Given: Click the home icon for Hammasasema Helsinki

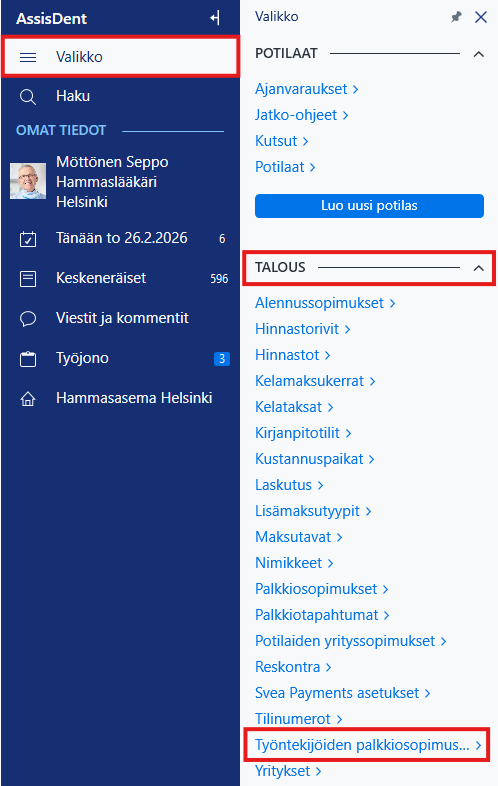Looking at the screenshot, I should (28, 399).
